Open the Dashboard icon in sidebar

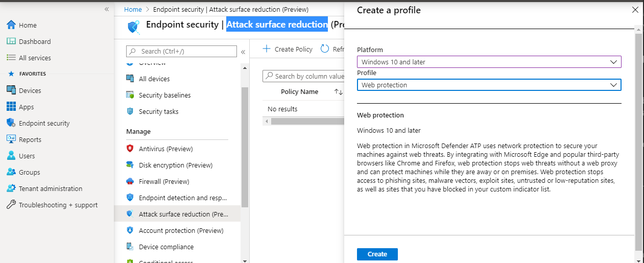click(x=11, y=41)
